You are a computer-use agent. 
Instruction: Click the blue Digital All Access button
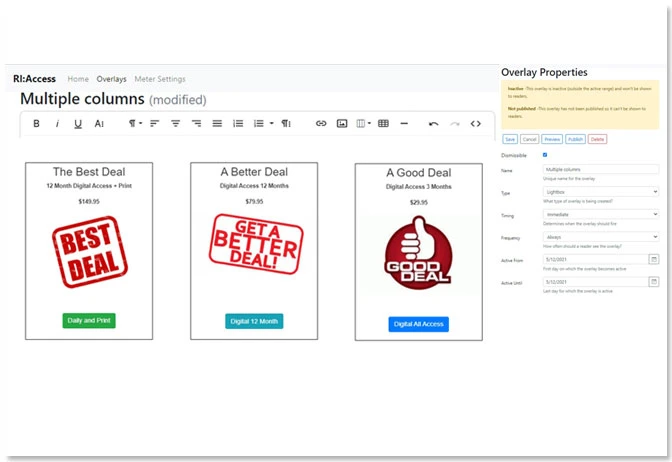point(419,324)
